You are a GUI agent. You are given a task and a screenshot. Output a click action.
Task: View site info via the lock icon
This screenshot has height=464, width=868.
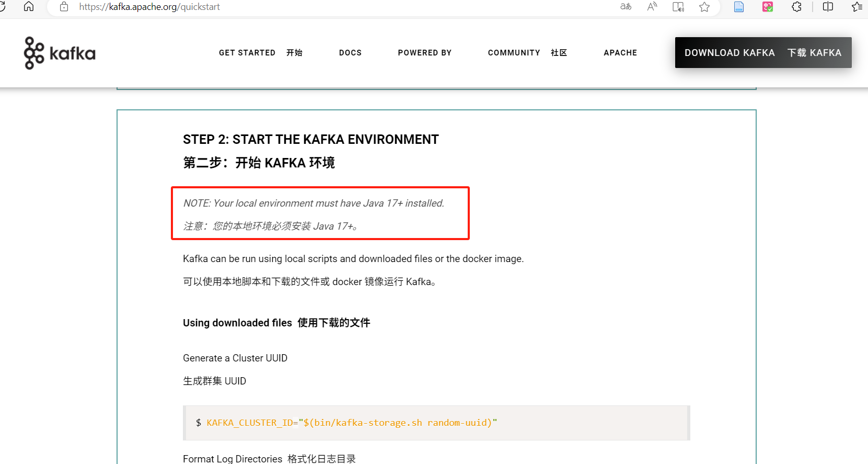coord(64,7)
